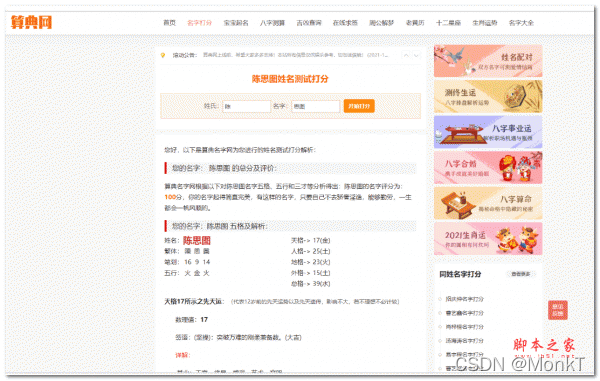Screen dimensions: 600x381
Task: Show previous announcement with up chevron
Action: pos(406,55)
